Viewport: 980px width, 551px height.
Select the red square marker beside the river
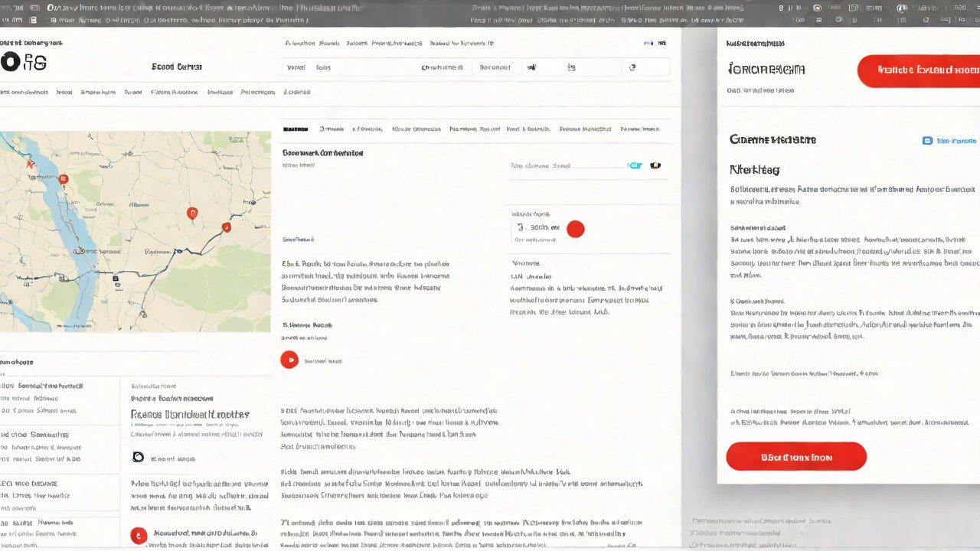(64, 179)
